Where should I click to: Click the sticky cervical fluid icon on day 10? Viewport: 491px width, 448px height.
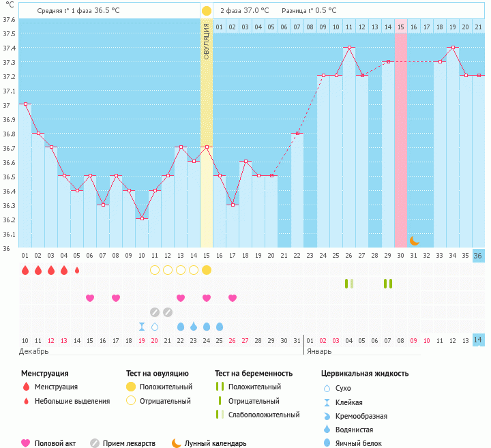tap(142, 327)
